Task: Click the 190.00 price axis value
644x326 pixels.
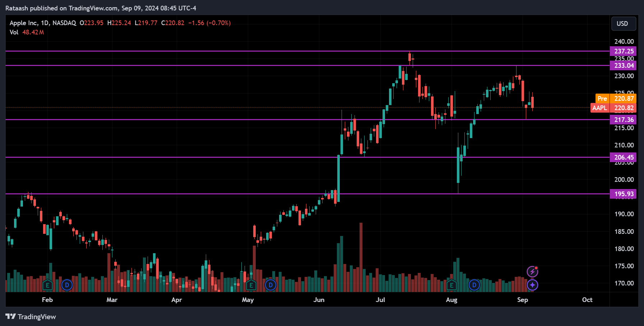Action: click(624, 214)
